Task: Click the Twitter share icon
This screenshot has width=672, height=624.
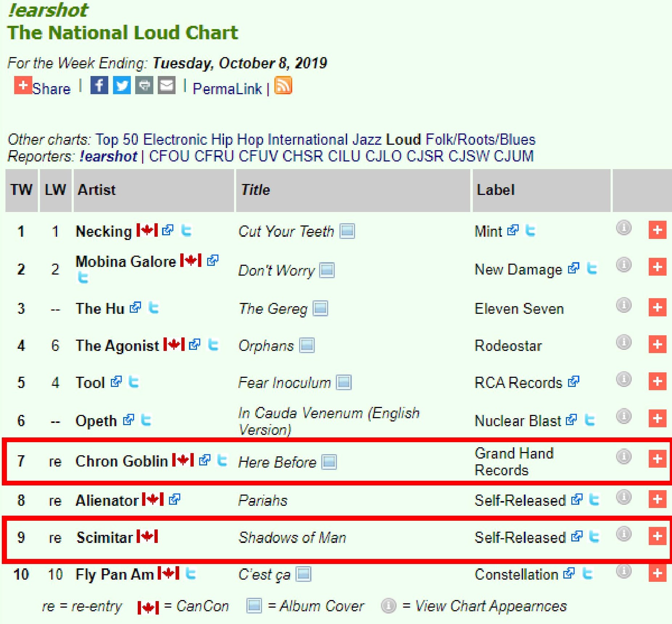Action: pyautogui.click(x=122, y=86)
